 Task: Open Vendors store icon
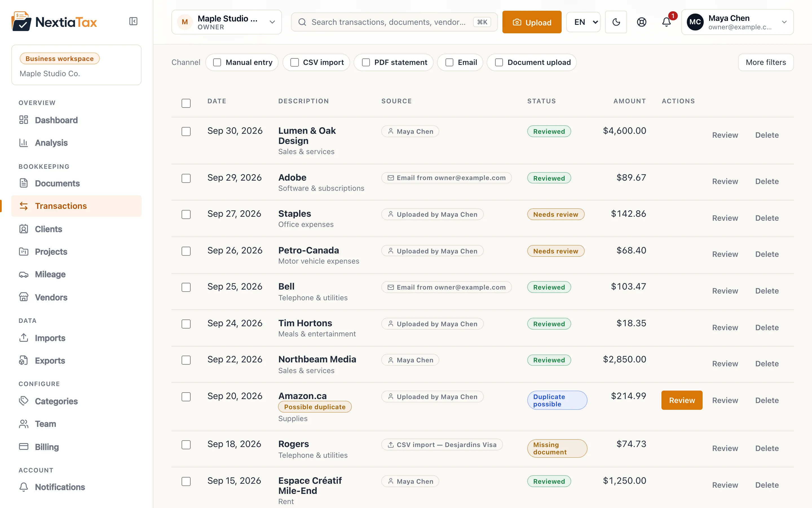click(x=23, y=297)
